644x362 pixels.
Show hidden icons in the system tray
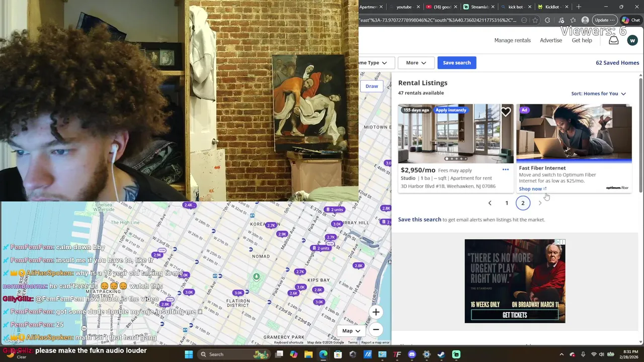561,354
